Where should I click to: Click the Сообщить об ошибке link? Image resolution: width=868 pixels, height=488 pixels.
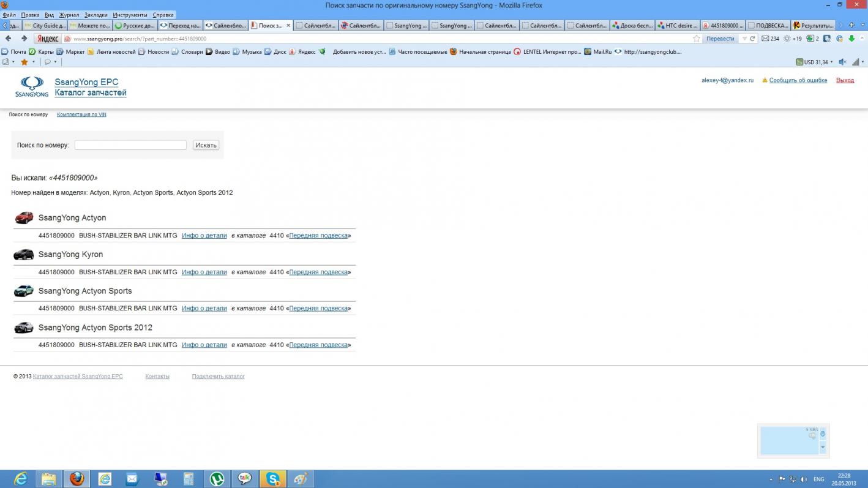tap(798, 80)
